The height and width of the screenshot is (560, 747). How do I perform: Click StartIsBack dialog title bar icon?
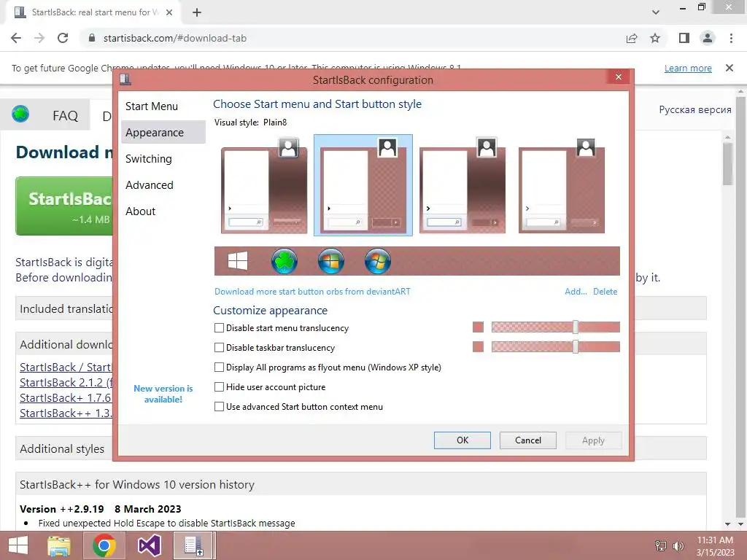coord(125,79)
